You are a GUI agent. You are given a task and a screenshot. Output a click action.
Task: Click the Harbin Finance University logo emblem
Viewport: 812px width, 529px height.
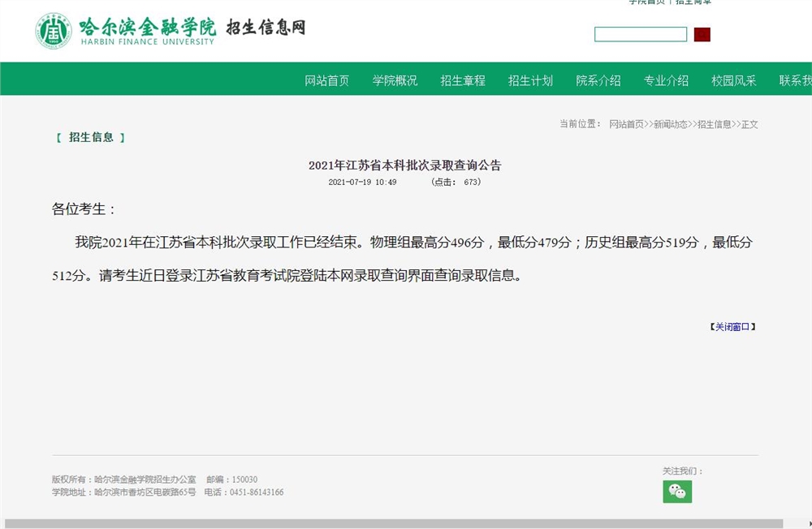tap(54, 31)
